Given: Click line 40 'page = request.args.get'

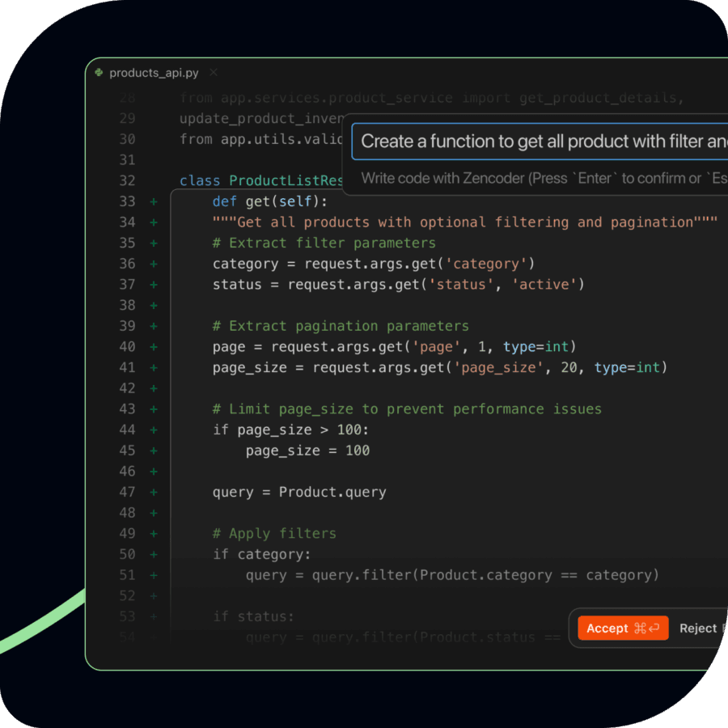Looking at the screenshot, I should pyautogui.click(x=394, y=347).
